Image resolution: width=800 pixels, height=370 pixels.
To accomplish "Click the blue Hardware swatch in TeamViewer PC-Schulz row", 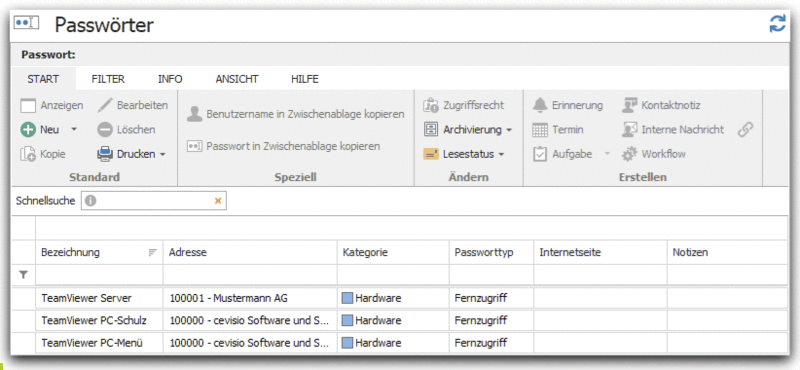I will point(347,320).
